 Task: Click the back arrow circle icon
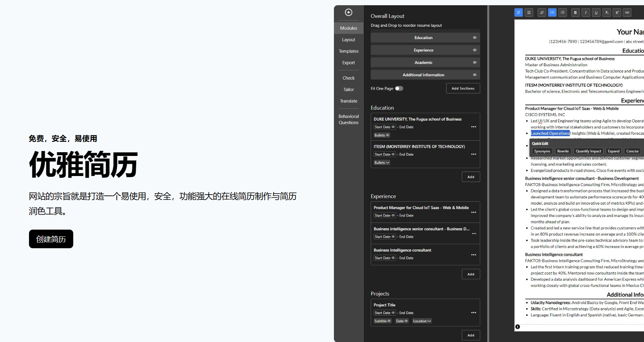pos(348,12)
